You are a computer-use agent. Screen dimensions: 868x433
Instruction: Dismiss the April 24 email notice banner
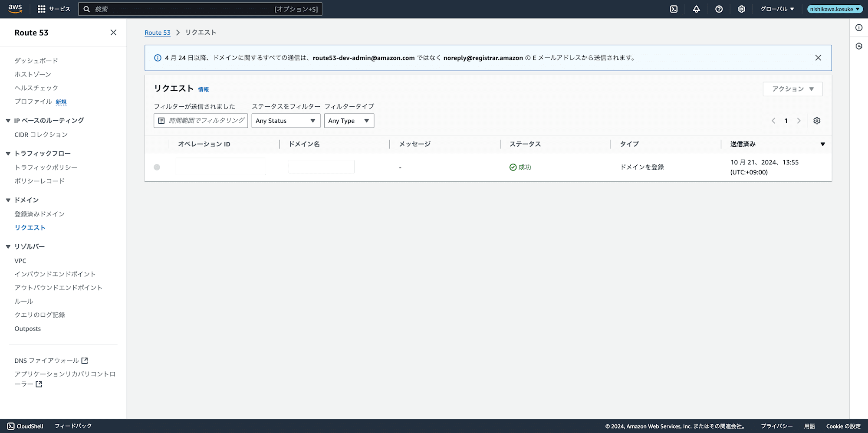(818, 58)
